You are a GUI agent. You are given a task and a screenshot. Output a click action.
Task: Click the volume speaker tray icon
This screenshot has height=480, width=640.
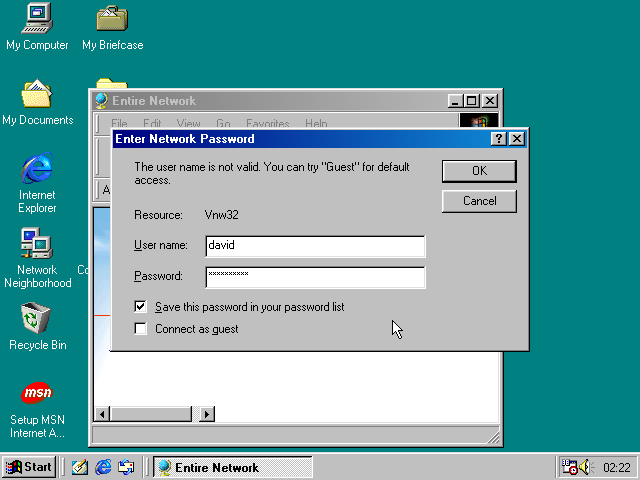(586, 467)
